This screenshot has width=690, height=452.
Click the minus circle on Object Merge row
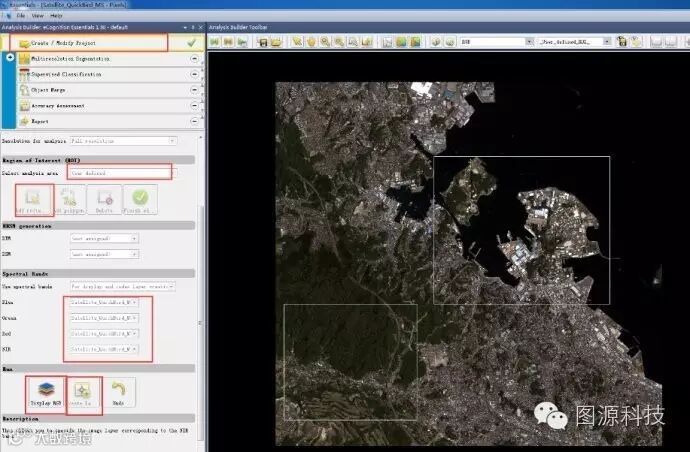coord(194,90)
